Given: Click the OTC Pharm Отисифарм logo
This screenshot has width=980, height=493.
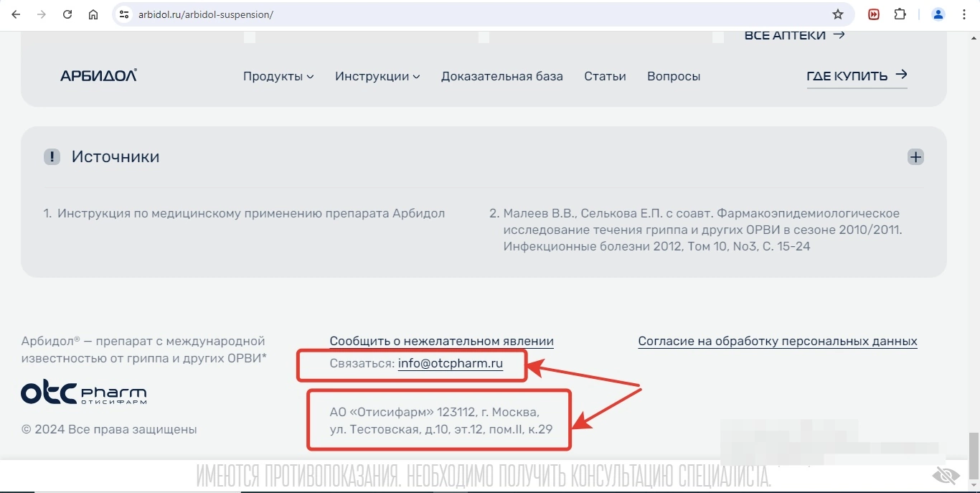Looking at the screenshot, I should click(84, 393).
